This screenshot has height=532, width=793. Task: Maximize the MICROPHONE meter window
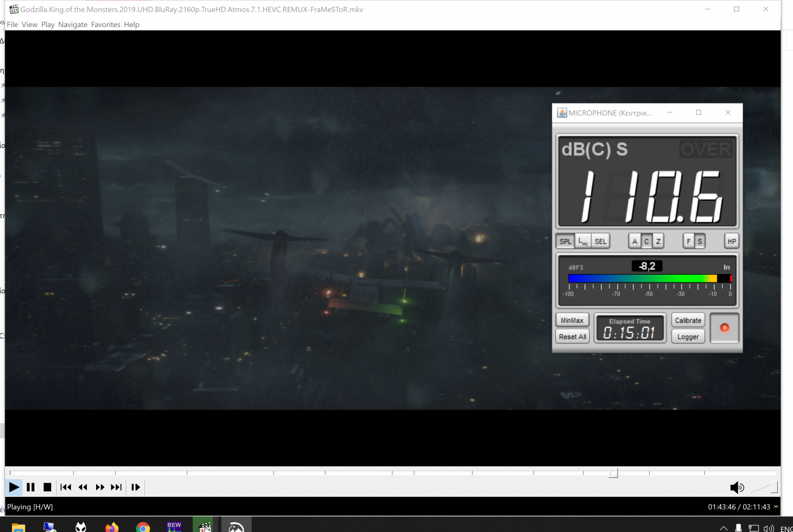point(698,113)
